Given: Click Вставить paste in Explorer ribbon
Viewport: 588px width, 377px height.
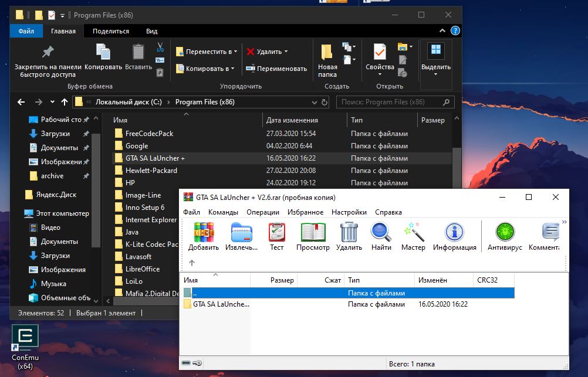Looking at the screenshot, I should (138, 57).
